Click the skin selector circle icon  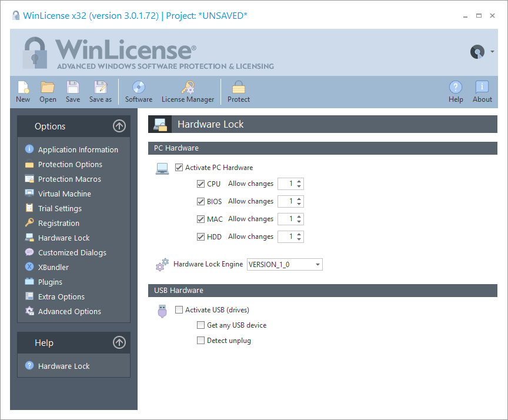point(477,52)
